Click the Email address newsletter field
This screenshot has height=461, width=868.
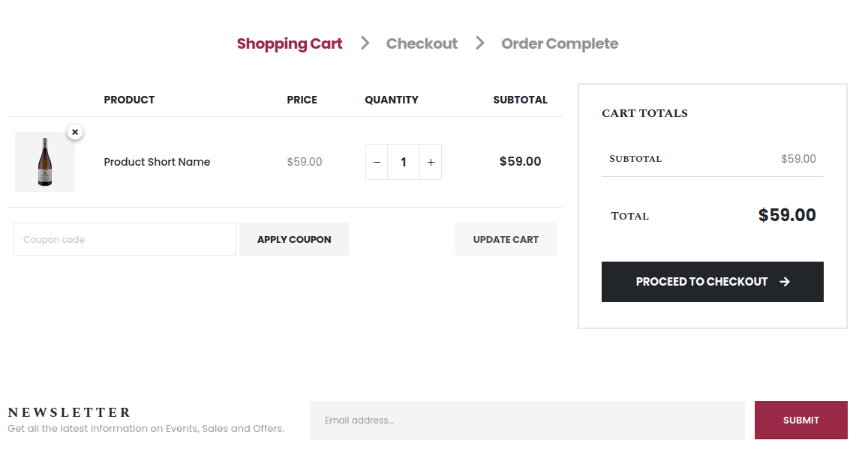pos(527,421)
